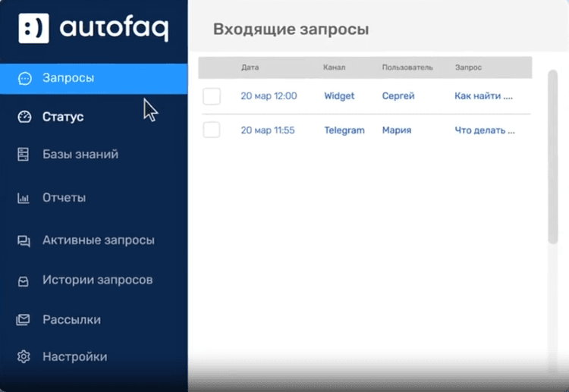Click the Входящие запросы page title
Viewport: 569px width, 392px height.
[291, 30]
